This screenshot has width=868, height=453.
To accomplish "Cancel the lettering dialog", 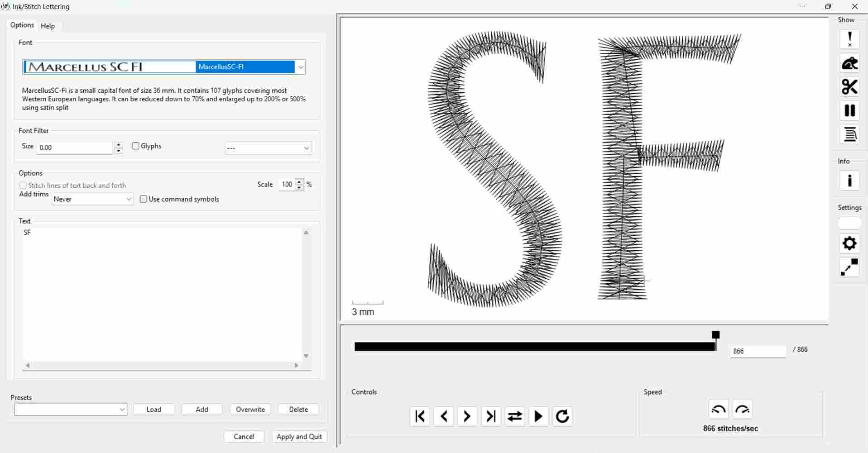I will tap(244, 436).
